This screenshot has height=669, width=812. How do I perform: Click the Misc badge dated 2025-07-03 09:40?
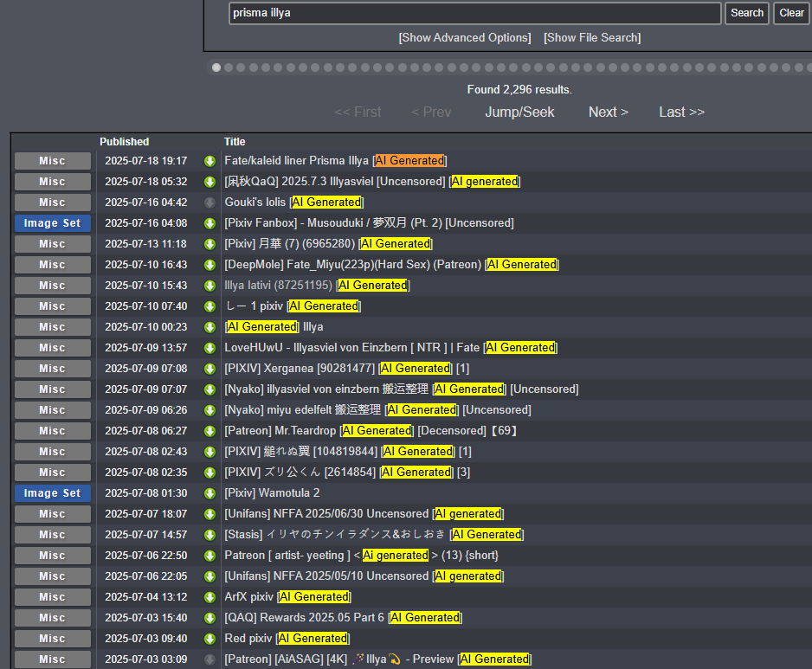coord(52,639)
